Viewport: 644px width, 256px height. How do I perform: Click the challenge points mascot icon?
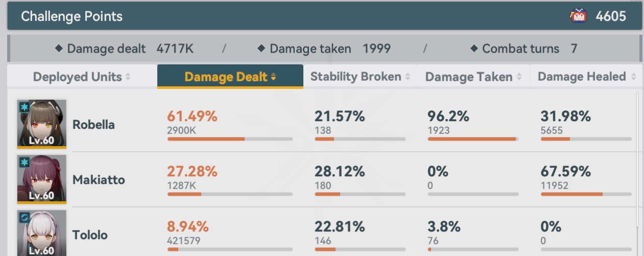tap(578, 16)
